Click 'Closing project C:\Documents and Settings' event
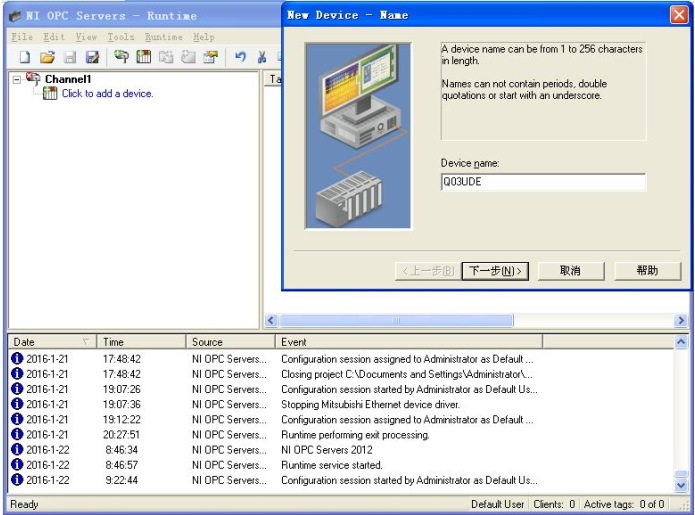The width and height of the screenshot is (695, 515). 407,374
